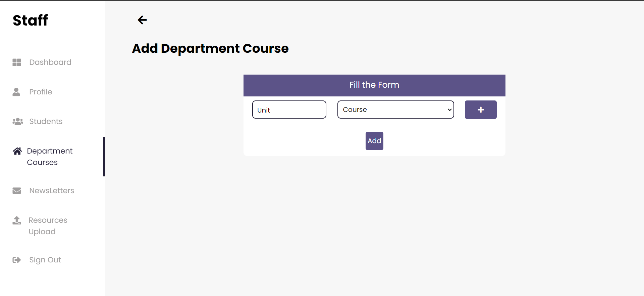
Task: Open the Profile page
Action: 41,92
